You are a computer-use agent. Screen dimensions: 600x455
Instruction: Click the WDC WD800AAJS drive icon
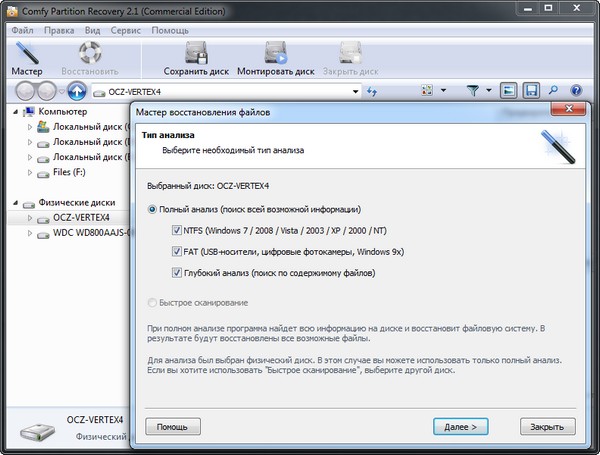pos(43,234)
